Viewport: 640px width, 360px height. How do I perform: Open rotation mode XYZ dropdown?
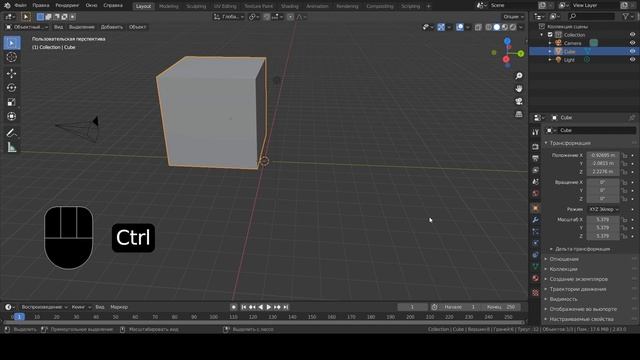pyautogui.click(x=603, y=209)
